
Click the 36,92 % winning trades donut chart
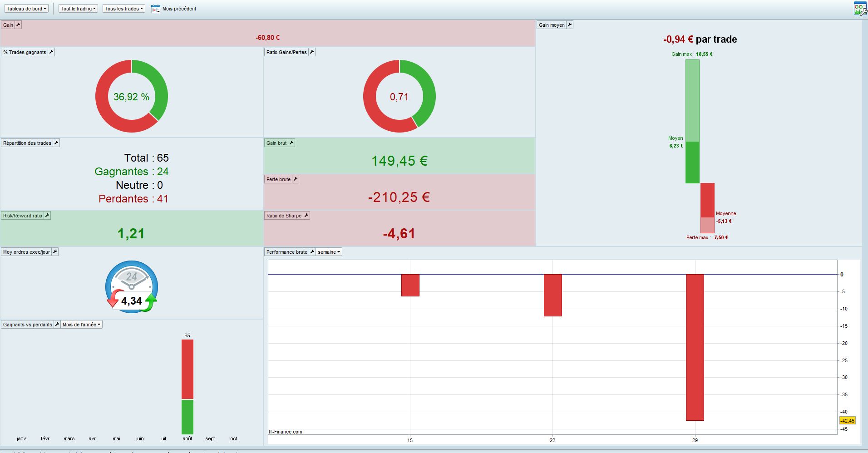[132, 96]
